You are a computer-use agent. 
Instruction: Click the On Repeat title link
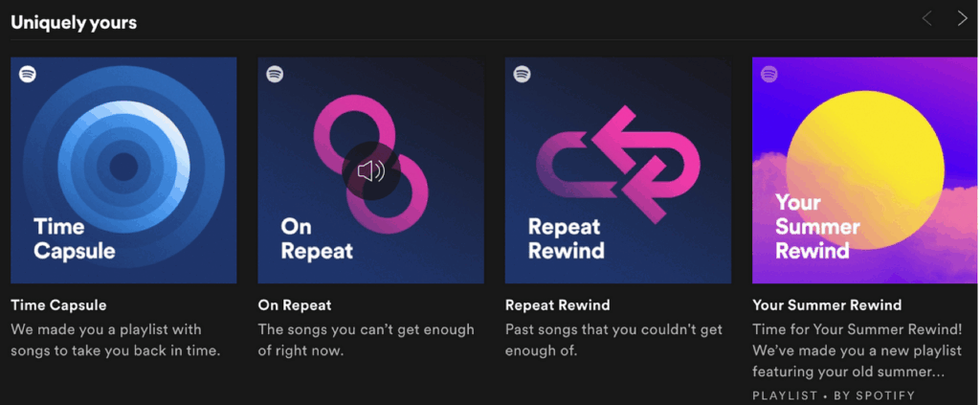(x=295, y=305)
